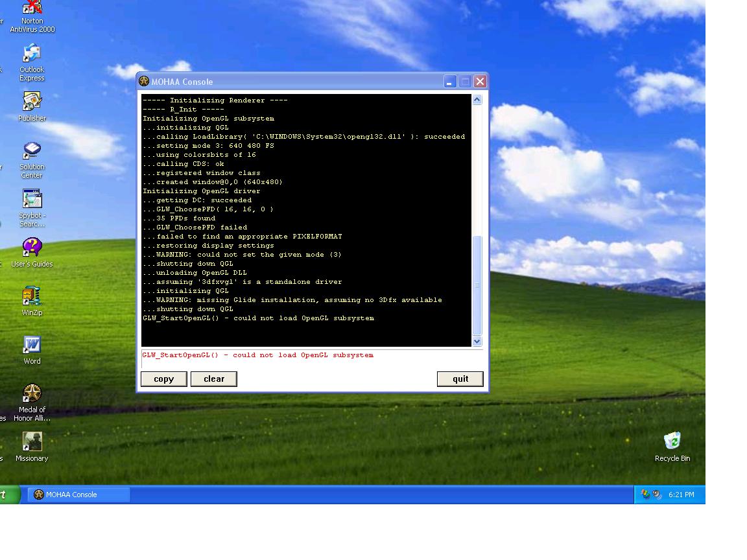Click line '...failed to find an appropriate PIXELFORMAT'
Screen dimensions: 747x560
pos(243,237)
